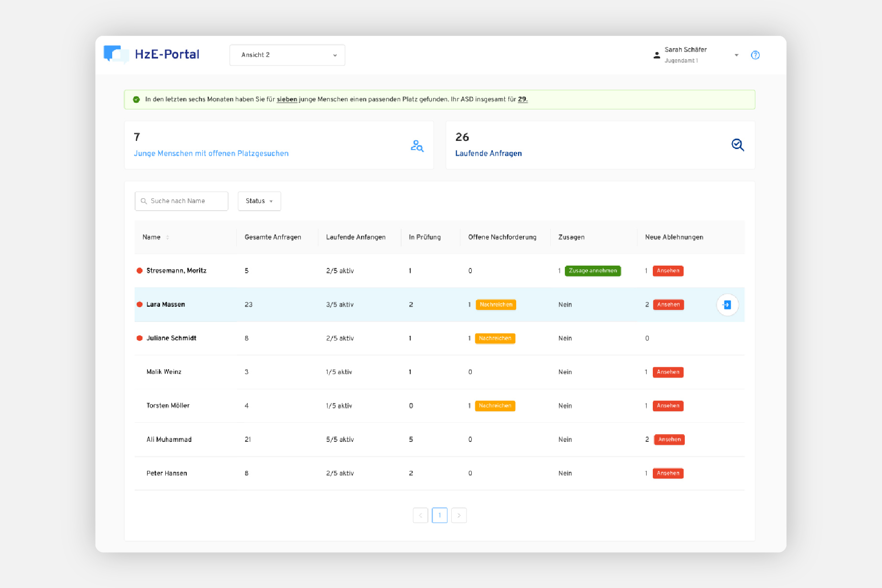Click the green check icon in info banner

pos(136,99)
